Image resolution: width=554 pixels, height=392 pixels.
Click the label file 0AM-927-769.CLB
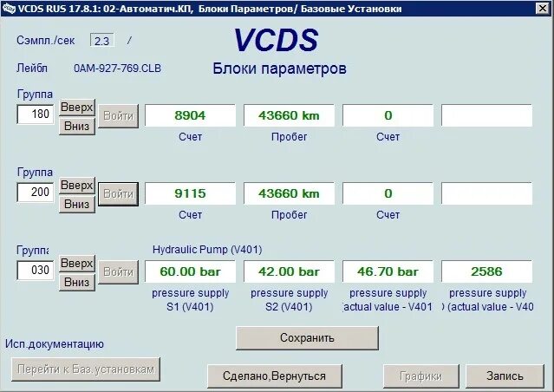coord(117,69)
